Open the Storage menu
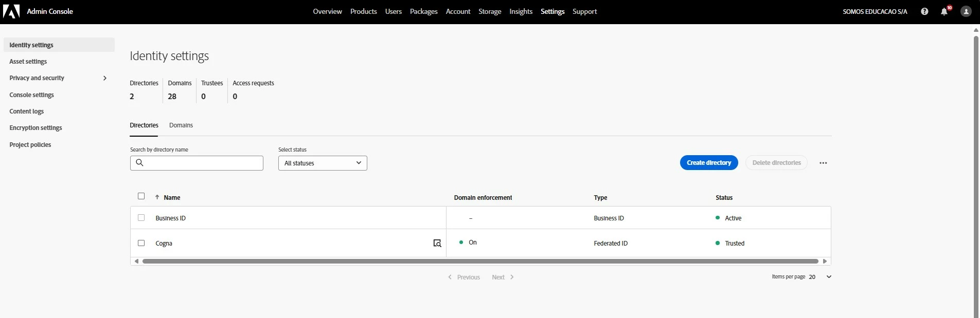 pos(490,11)
